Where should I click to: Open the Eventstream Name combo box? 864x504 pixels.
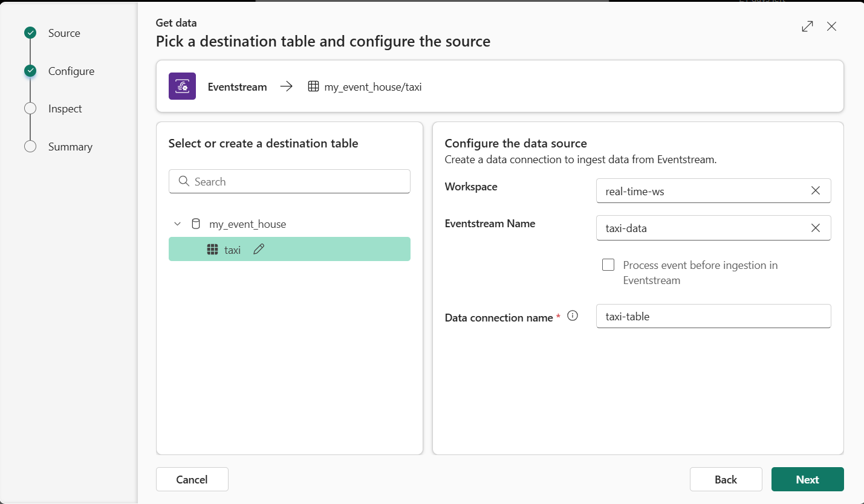pyautogui.click(x=713, y=228)
